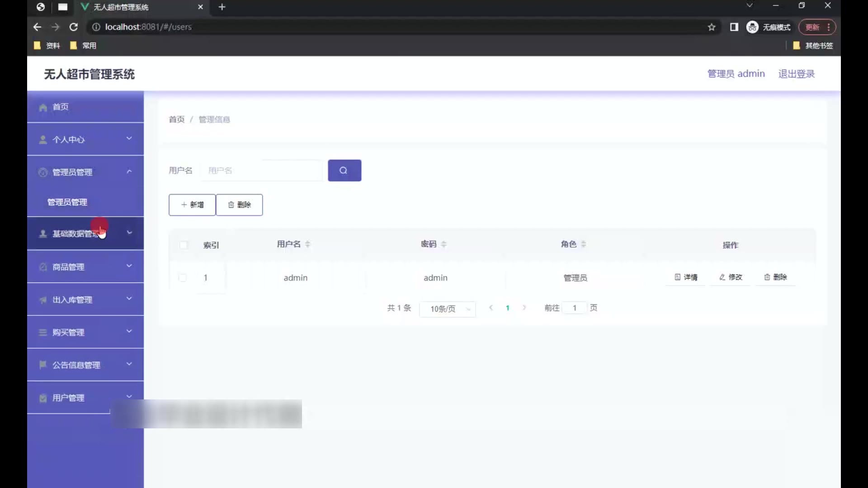Sort the 密码 column via its sort arrows
This screenshot has width=868, height=488.
[443, 244]
